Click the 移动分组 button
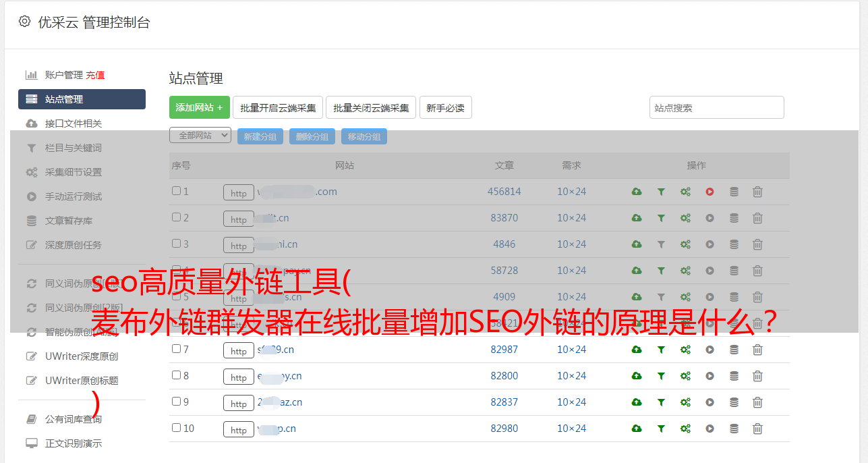 [364, 136]
